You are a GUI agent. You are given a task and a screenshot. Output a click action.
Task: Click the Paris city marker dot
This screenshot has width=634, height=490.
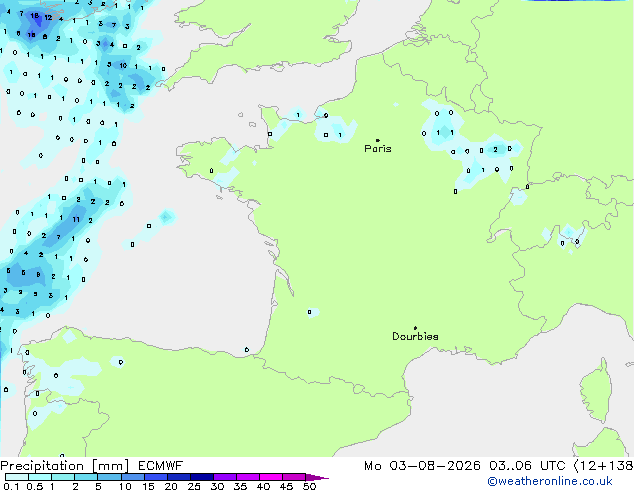(x=378, y=140)
